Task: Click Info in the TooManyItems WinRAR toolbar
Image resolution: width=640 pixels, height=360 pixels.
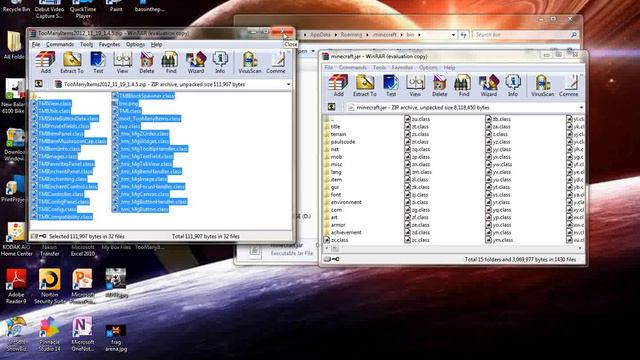Action: pyautogui.click(x=220, y=62)
